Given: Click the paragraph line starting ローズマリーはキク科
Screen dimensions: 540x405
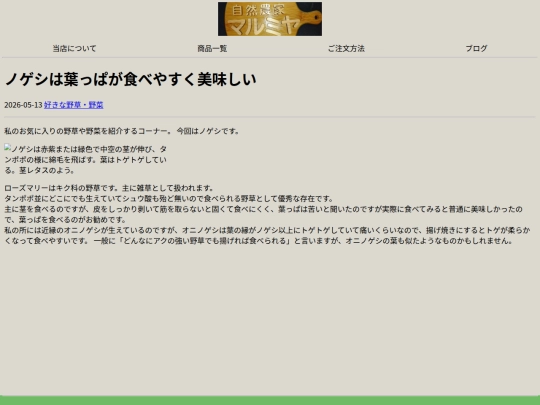Looking at the screenshot, I should point(109,188).
